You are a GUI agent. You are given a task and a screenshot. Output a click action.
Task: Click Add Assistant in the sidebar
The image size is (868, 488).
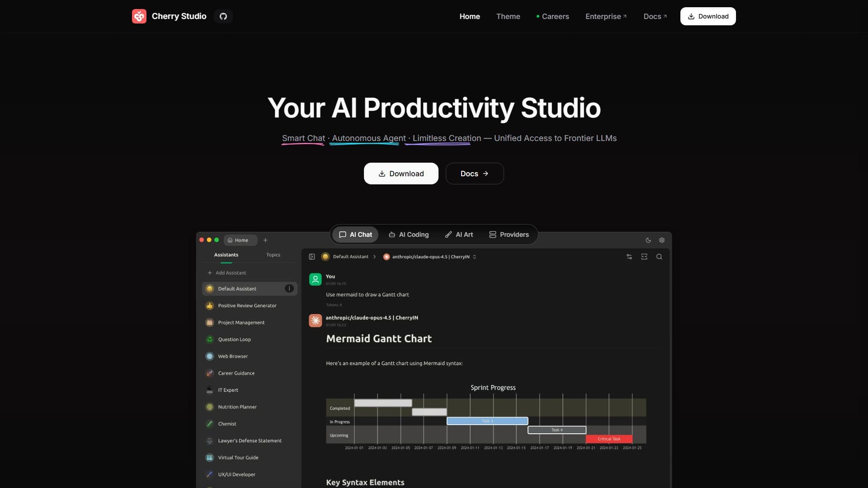227,273
